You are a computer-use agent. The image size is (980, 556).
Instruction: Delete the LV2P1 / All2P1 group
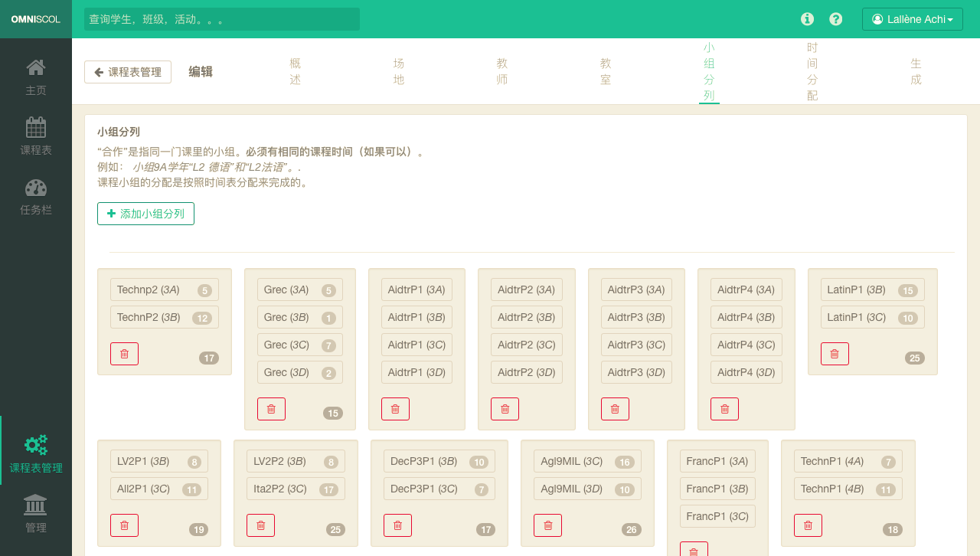124,525
